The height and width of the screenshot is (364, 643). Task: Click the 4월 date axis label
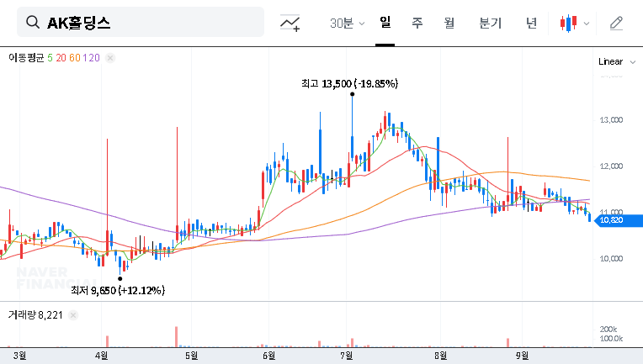pyautogui.click(x=101, y=356)
